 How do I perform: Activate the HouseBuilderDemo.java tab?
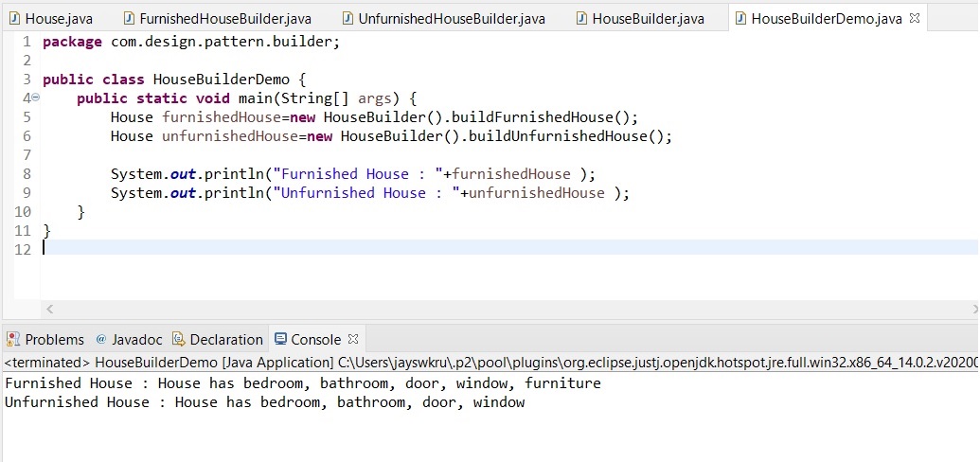827,18
